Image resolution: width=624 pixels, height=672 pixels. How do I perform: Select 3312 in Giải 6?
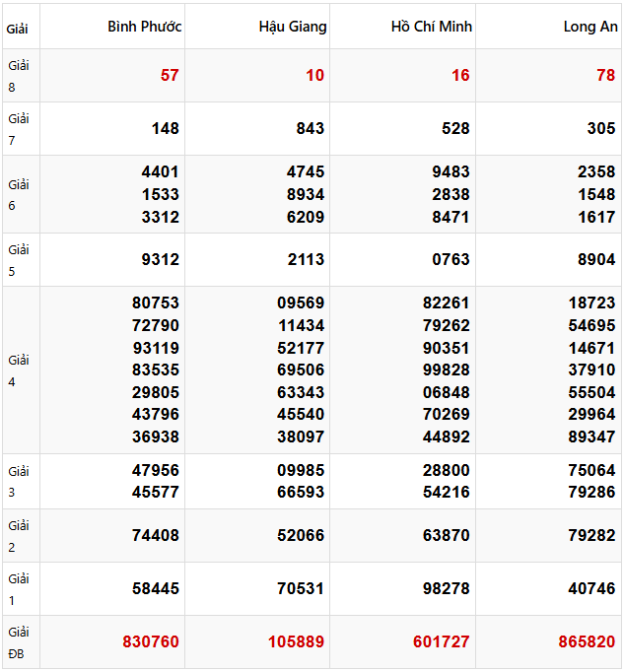click(x=161, y=218)
